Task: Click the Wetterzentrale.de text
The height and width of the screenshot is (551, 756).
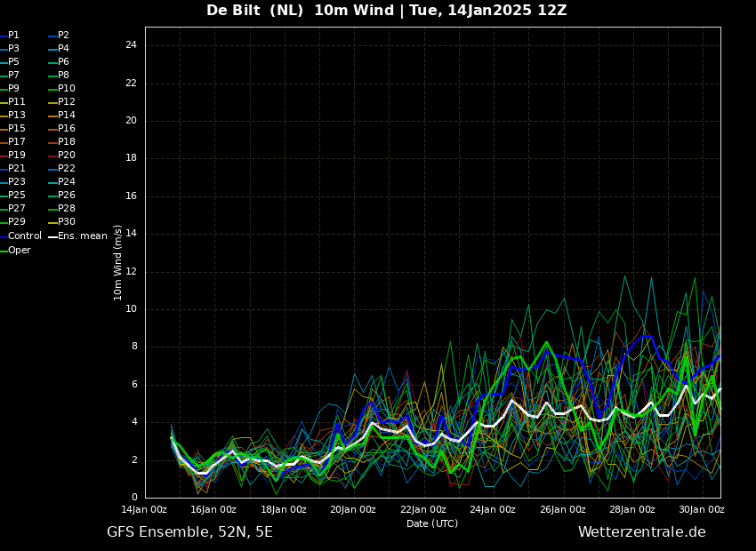Action: (642, 532)
